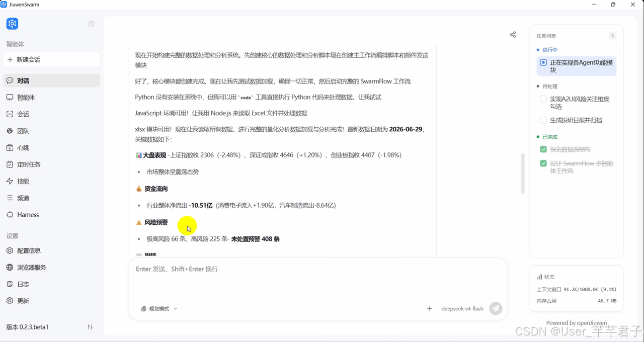
Task: Click the document icon beside 日志
Action: click(x=10, y=284)
